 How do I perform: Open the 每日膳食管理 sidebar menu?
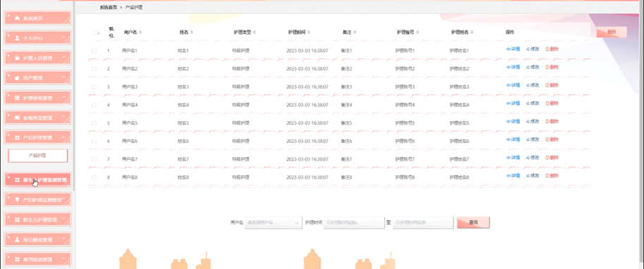coord(37,239)
